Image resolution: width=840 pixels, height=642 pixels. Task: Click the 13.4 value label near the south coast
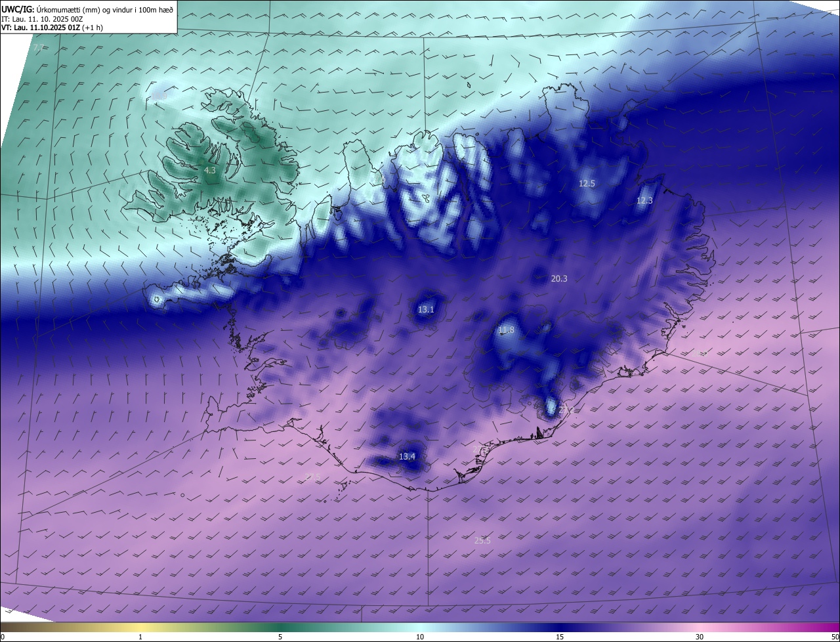pyautogui.click(x=407, y=457)
